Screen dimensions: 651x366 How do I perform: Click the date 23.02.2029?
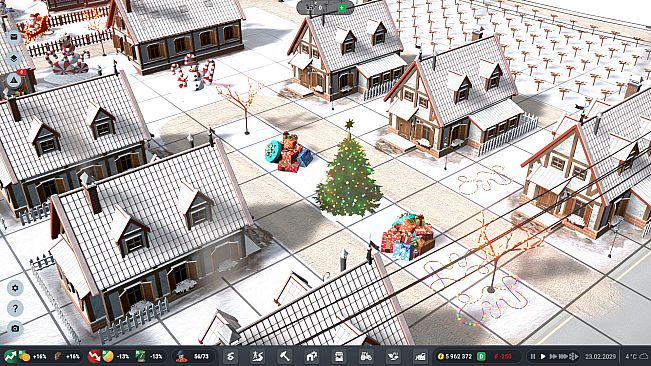(600, 356)
